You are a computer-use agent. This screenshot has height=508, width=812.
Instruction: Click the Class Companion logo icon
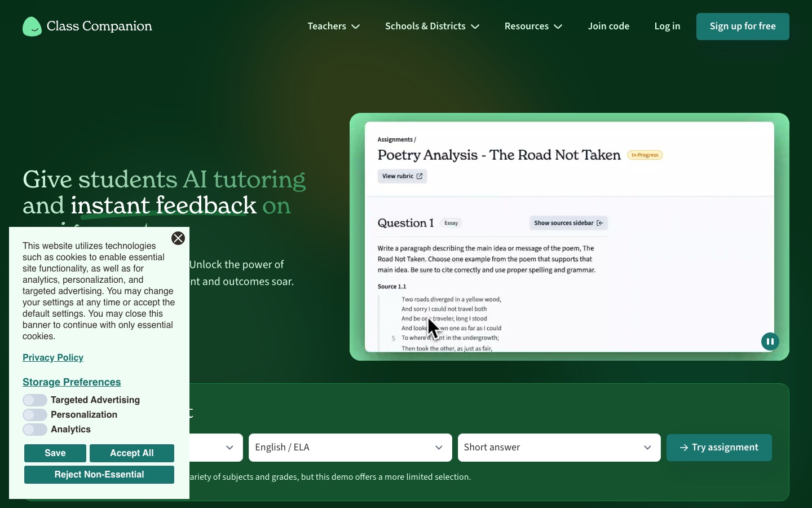[x=32, y=27]
